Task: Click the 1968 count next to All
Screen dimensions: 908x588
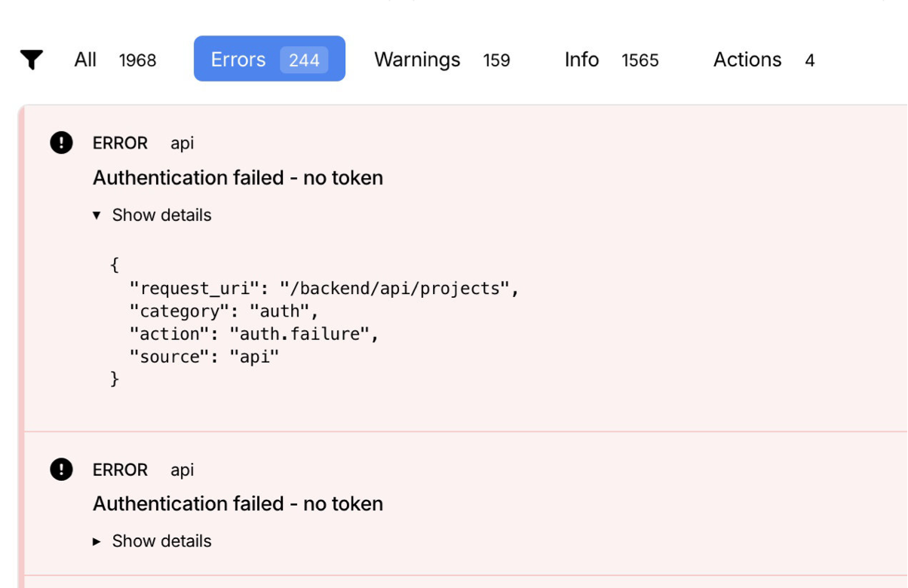Action: click(x=137, y=60)
